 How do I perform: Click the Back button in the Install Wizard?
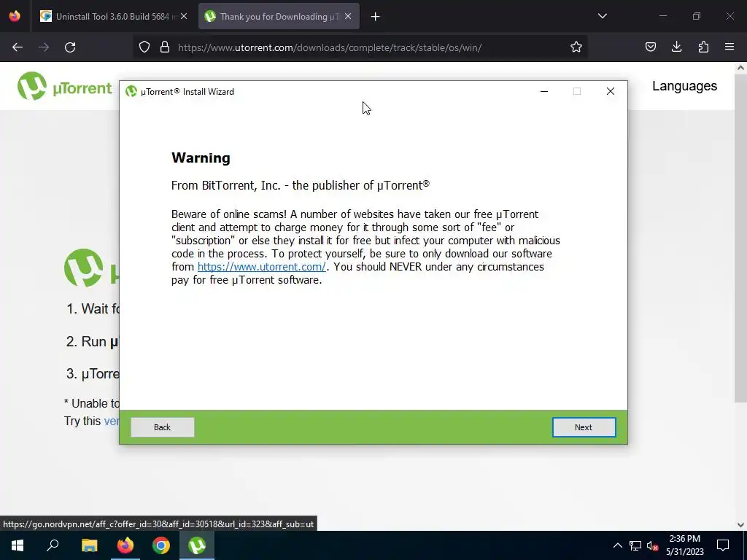coord(162,427)
